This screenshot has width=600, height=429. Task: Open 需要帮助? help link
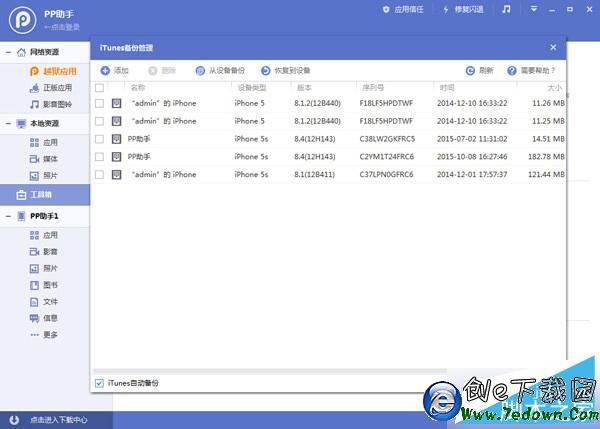(531, 70)
